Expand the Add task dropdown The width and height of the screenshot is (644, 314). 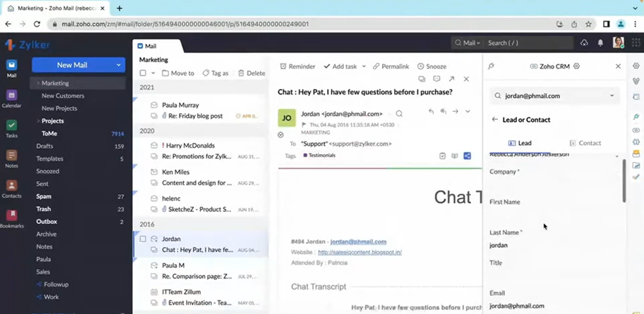tap(364, 67)
